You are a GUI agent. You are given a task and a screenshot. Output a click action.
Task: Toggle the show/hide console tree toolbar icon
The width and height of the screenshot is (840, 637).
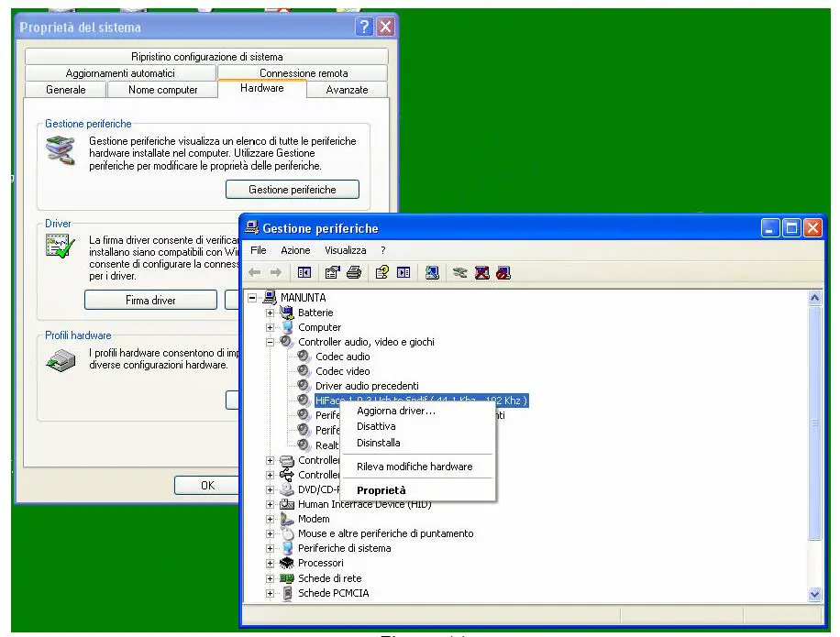pyautogui.click(x=304, y=272)
